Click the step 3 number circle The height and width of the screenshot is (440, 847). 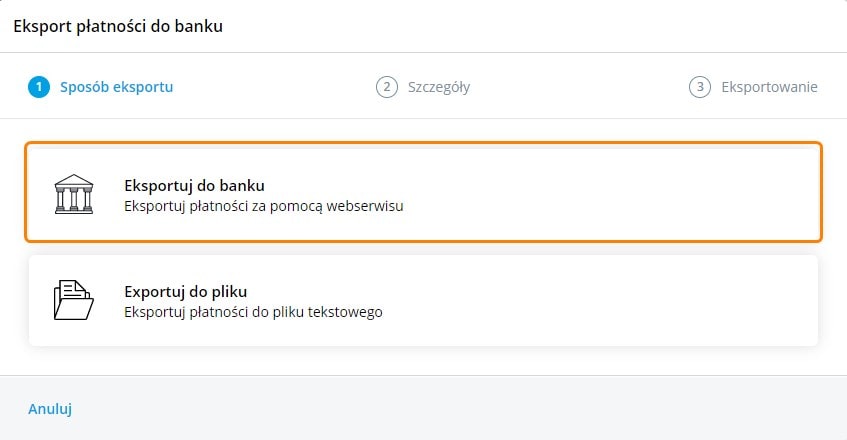pyautogui.click(x=699, y=87)
